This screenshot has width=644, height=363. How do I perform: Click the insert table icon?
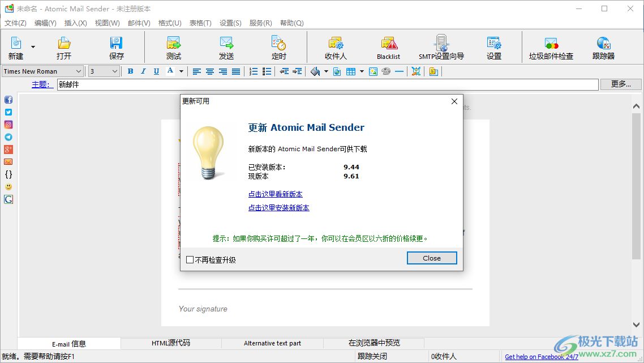pyautogui.click(x=351, y=71)
